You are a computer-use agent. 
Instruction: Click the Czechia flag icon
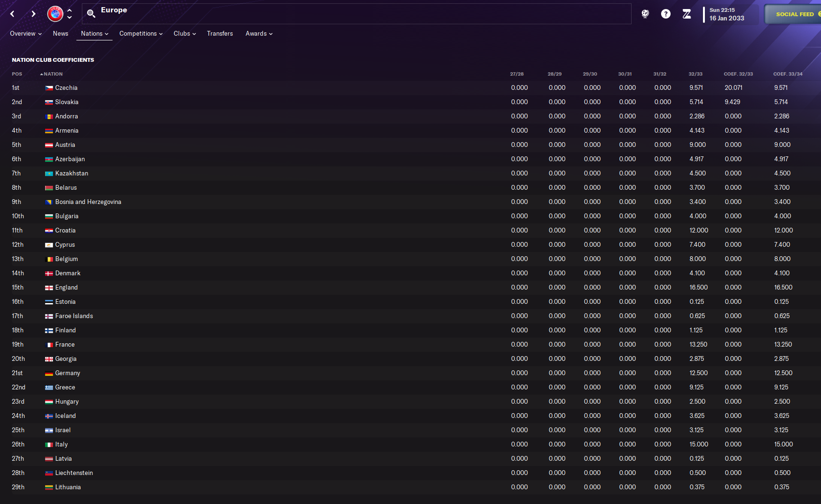point(49,88)
